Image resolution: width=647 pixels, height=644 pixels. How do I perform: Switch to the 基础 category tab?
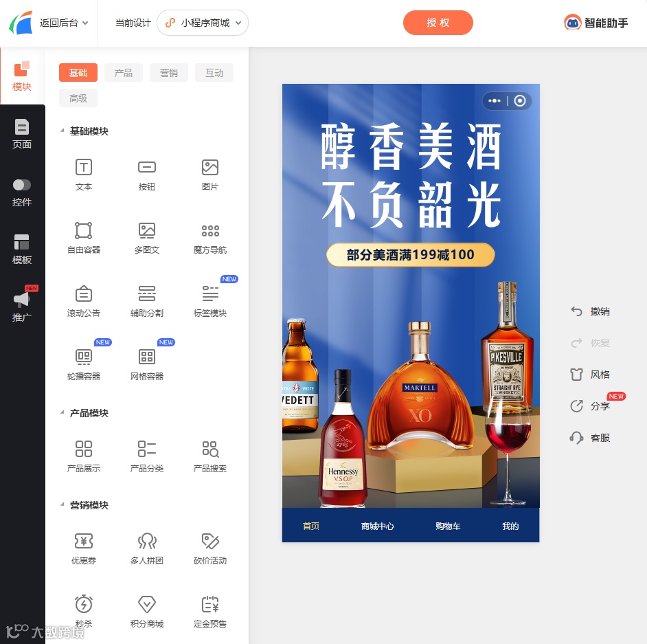click(x=78, y=73)
